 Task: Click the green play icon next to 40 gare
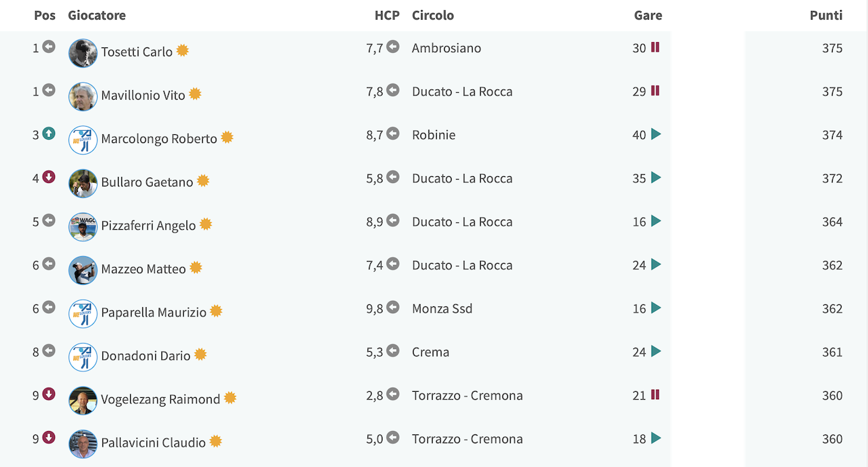[656, 134]
